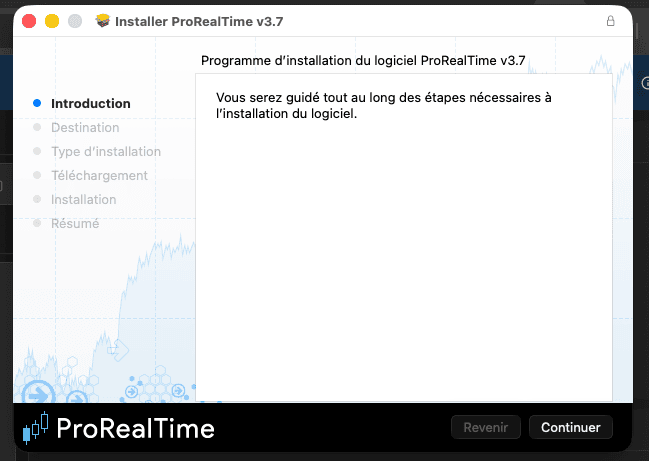
Task: Click the ProRealTime wordmark in footer
Action: [135, 428]
